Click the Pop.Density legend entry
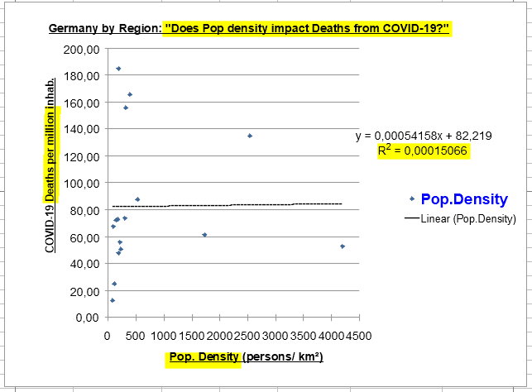Image resolution: width=532 pixels, height=392 pixels. point(458,199)
